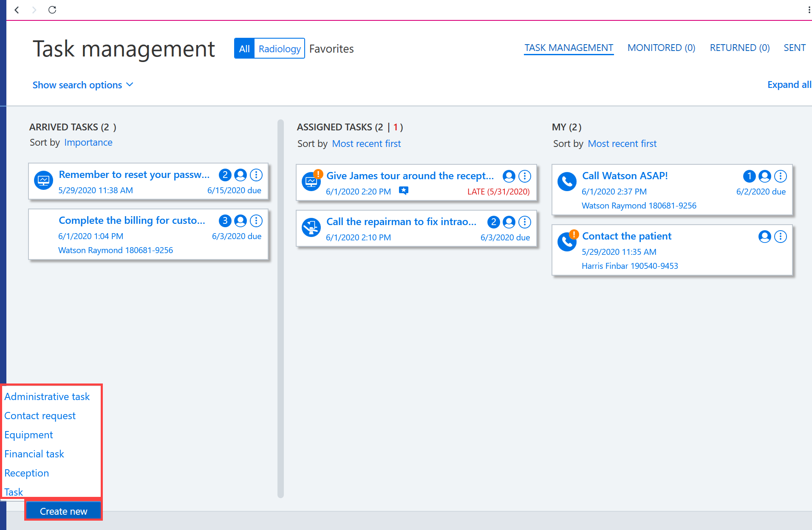Click the monitor icon on Remember to reset task
This screenshot has height=530, width=812.
point(43,180)
